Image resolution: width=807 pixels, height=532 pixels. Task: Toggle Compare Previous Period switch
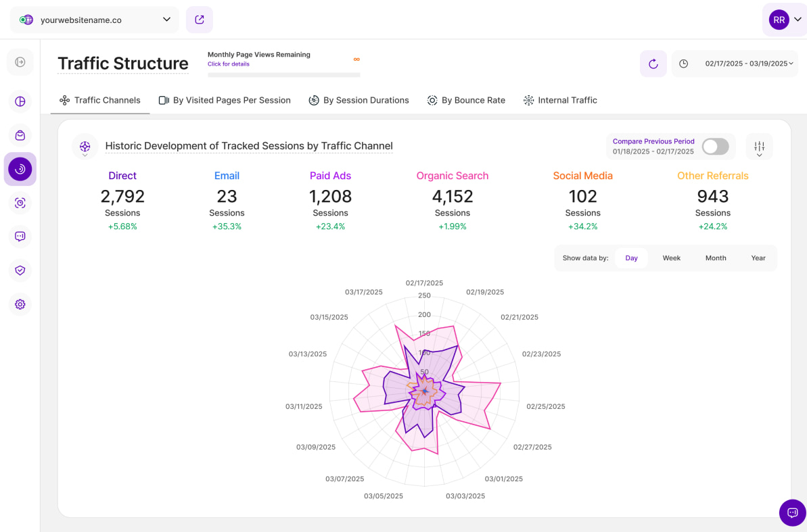click(715, 147)
